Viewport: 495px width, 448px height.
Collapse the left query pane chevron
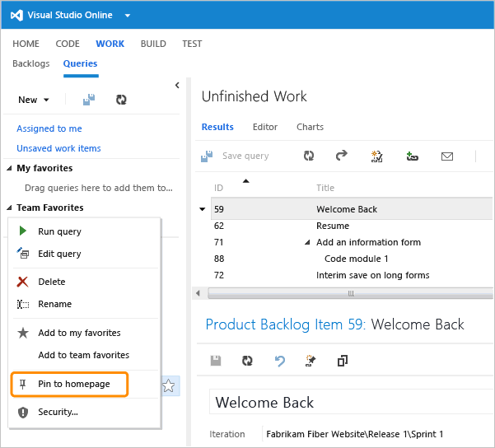tap(177, 86)
